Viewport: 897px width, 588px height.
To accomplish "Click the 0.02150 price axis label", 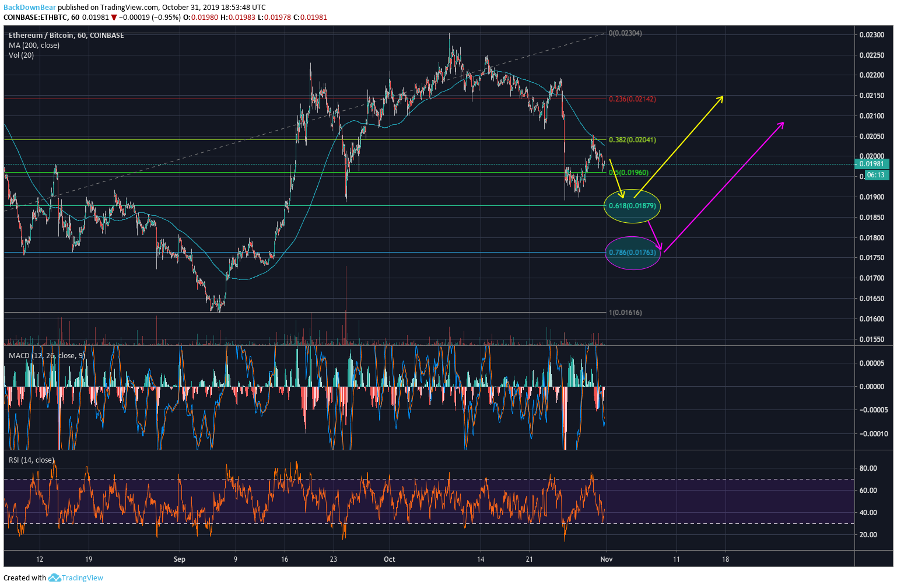I will [871, 96].
